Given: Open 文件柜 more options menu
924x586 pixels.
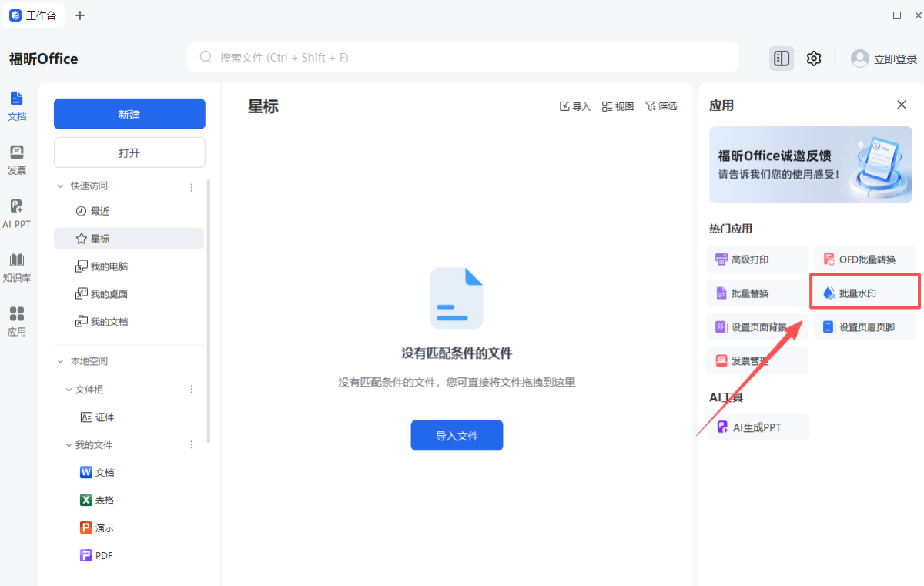Looking at the screenshot, I should [192, 390].
